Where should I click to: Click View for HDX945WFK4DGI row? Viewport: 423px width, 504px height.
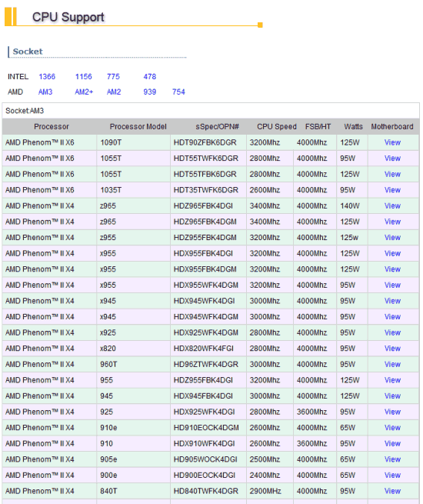392,301
